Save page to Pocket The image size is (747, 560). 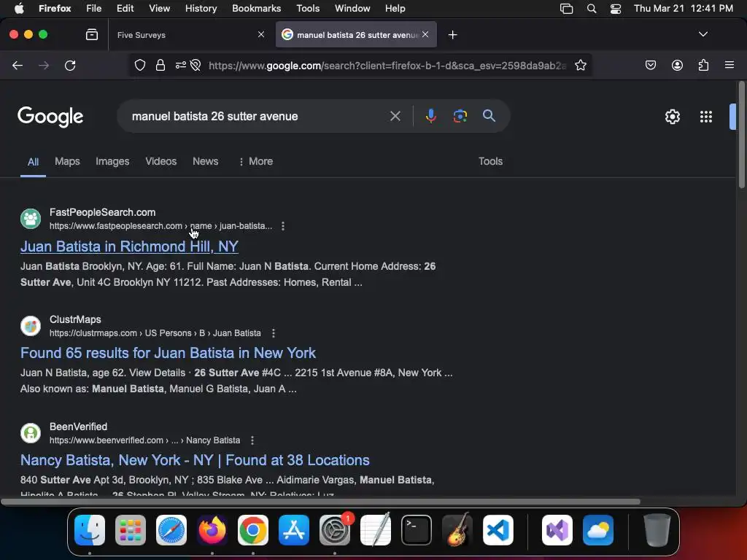click(x=650, y=65)
